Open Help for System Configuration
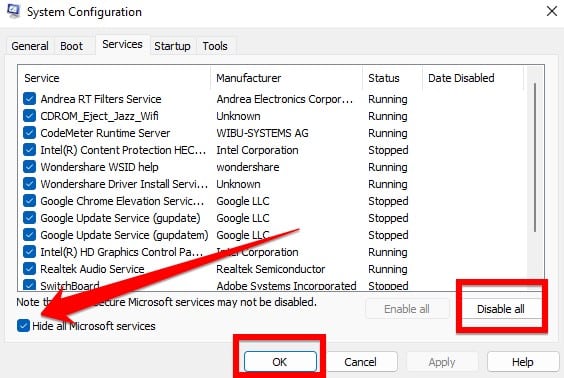 coord(523,361)
